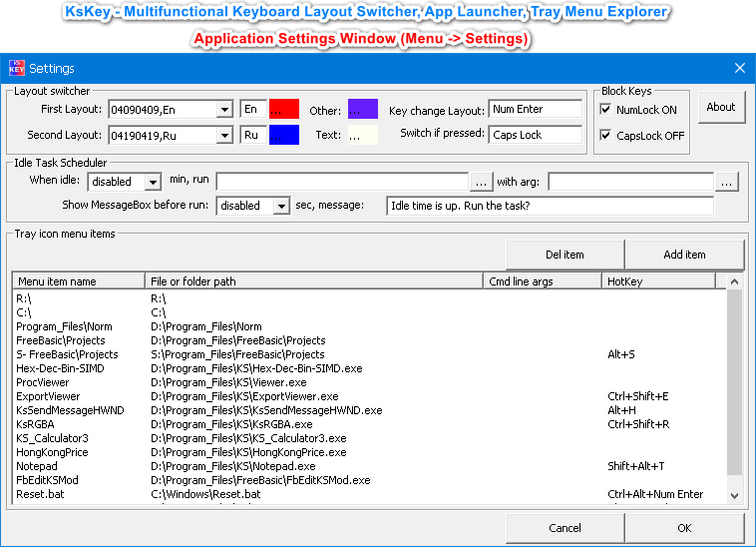Select the FbEditKSMod row
Image resolution: width=756 pixels, height=547 pixels.
pos(369,481)
